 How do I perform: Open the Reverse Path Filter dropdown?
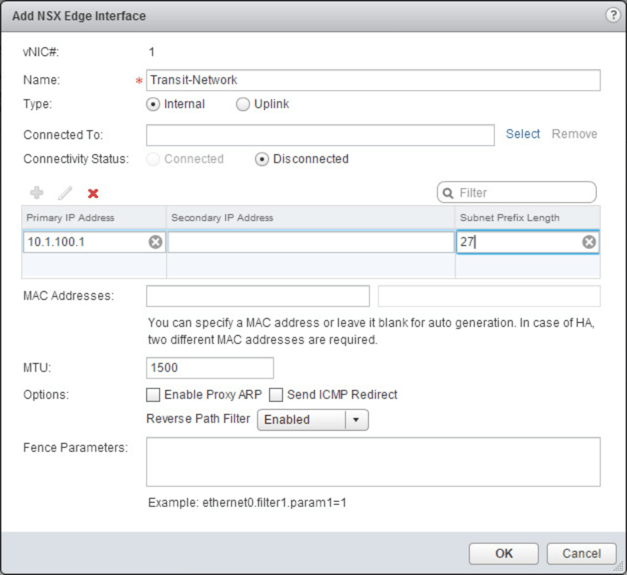click(x=357, y=420)
